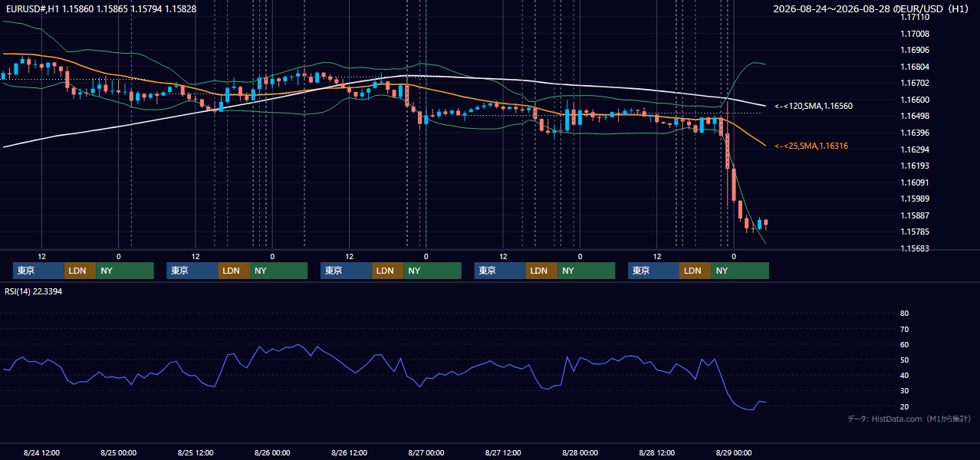Click RSI scale label 60
Image resolution: width=980 pixels, height=460 pixels.
(x=904, y=344)
